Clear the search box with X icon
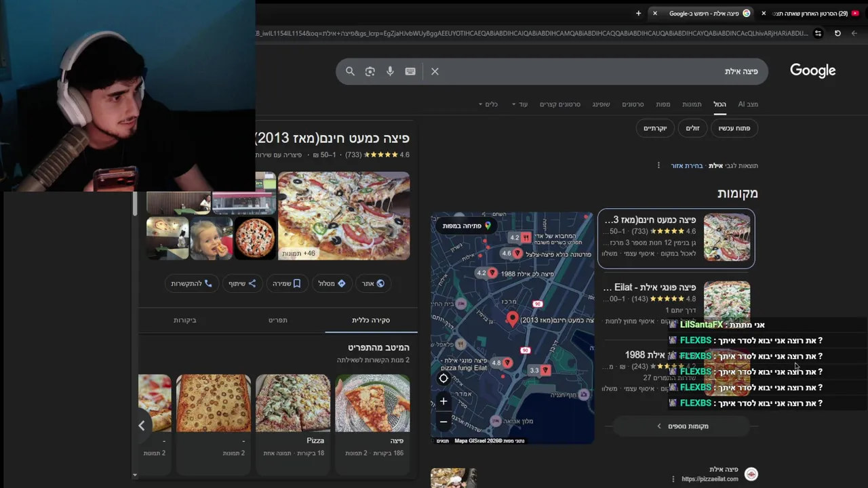 click(435, 71)
